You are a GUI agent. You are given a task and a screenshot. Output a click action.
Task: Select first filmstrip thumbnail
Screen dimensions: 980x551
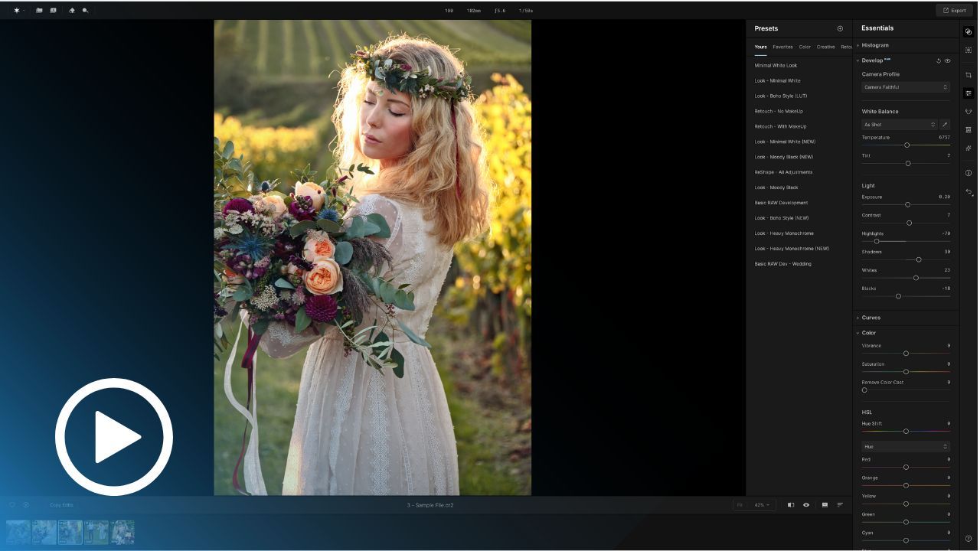coord(18,533)
